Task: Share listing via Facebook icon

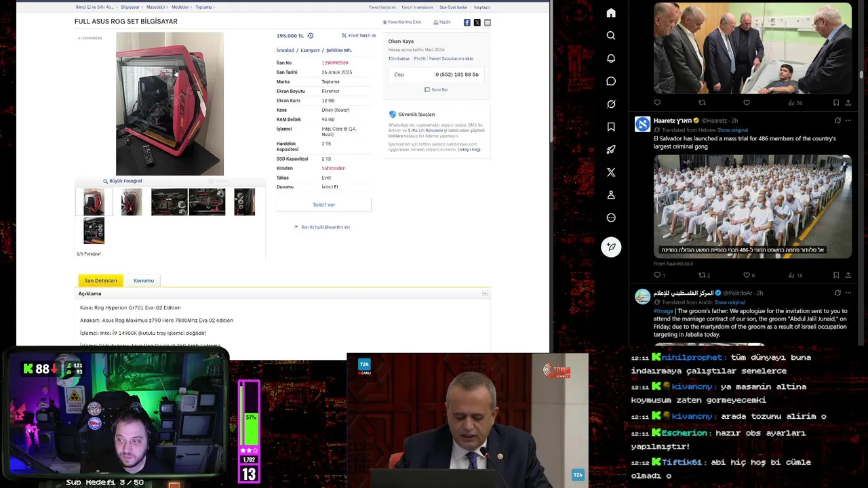Action: point(467,22)
